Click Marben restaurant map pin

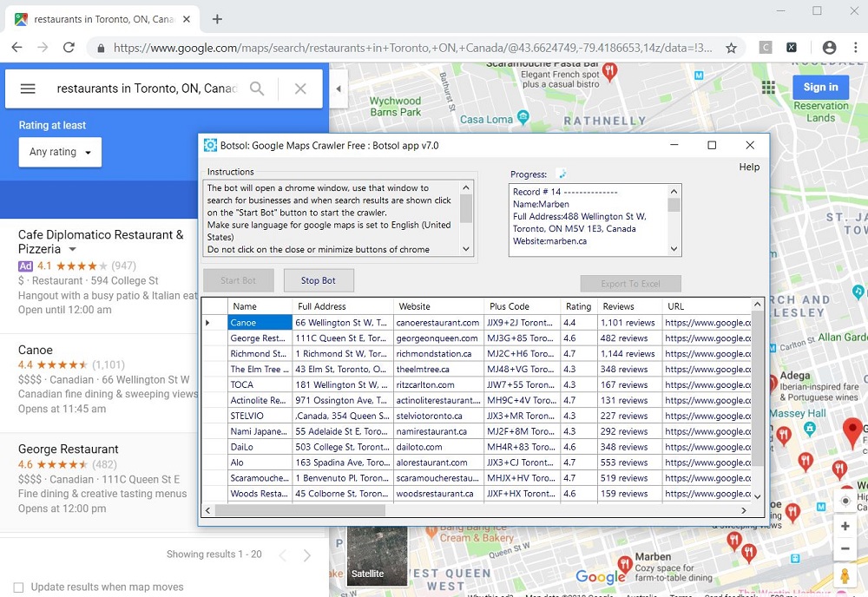[625, 564]
